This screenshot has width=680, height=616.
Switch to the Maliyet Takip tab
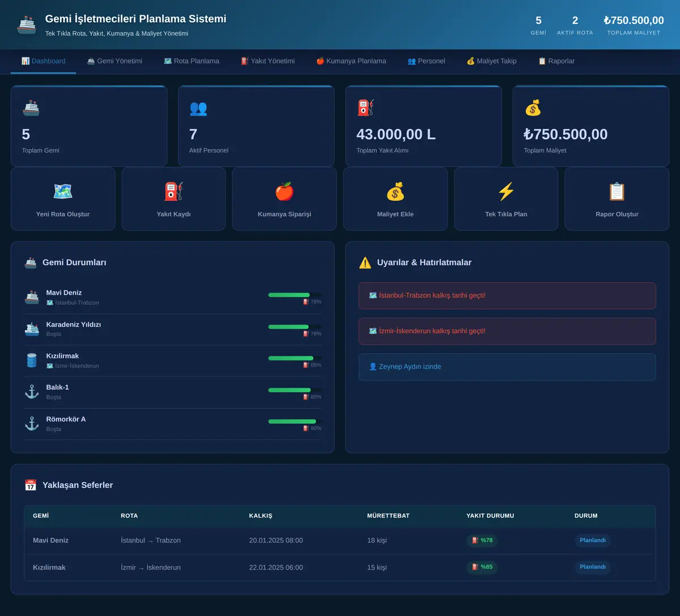[x=492, y=61]
